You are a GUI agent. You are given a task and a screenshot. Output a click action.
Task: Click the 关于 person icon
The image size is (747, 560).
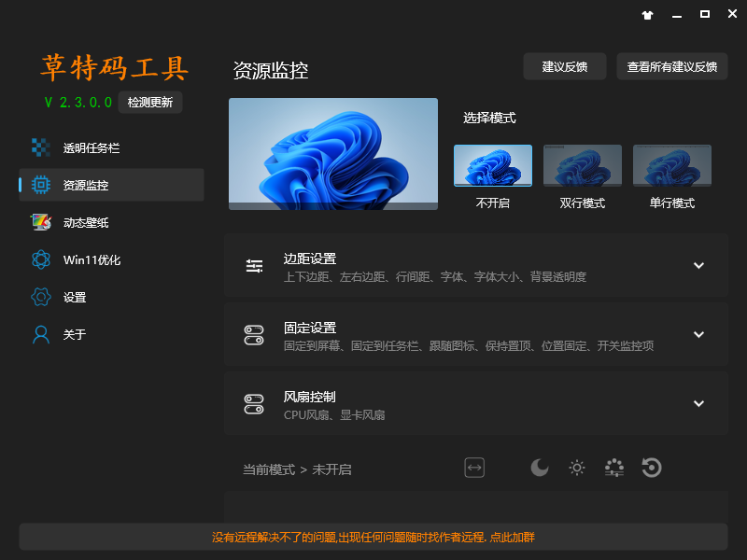coord(41,334)
